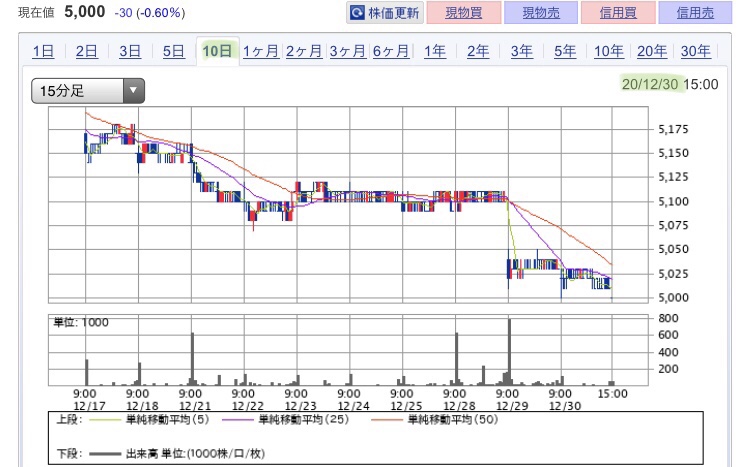Click the 5,025 price axis label
Image resolution: width=741 pixels, height=467 pixels.
coord(673,274)
